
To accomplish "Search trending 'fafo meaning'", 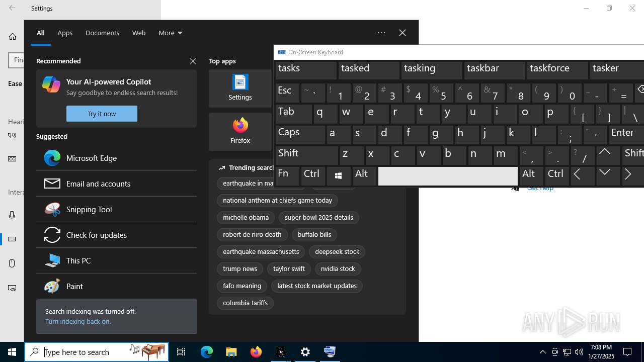I will (242, 286).
